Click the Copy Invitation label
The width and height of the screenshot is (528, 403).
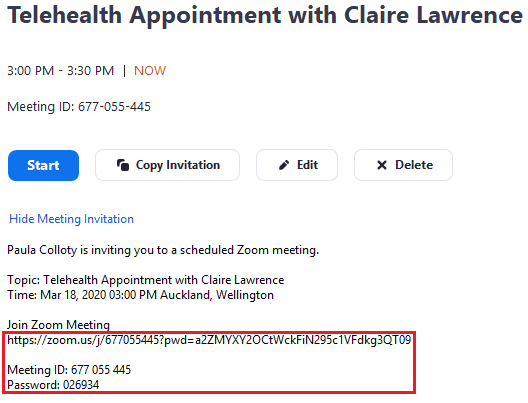178,165
